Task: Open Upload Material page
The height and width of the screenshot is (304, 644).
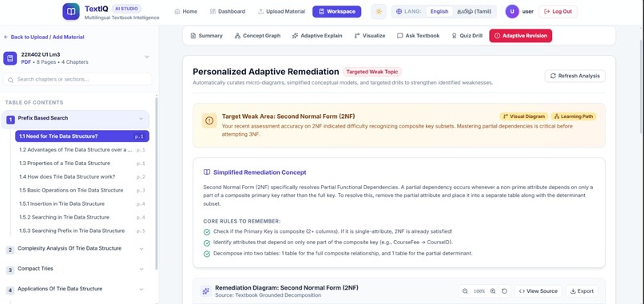Action: tap(281, 11)
